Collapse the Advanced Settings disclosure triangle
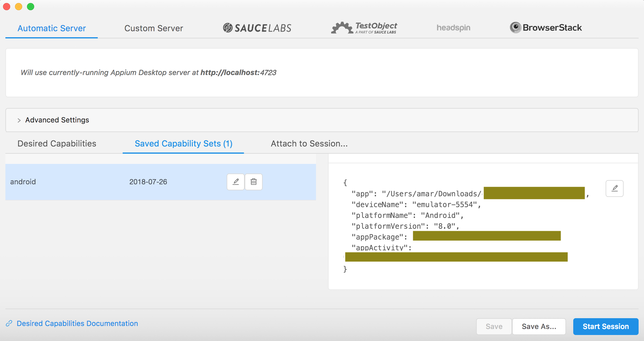Image resolution: width=644 pixels, height=341 pixels. [19, 120]
